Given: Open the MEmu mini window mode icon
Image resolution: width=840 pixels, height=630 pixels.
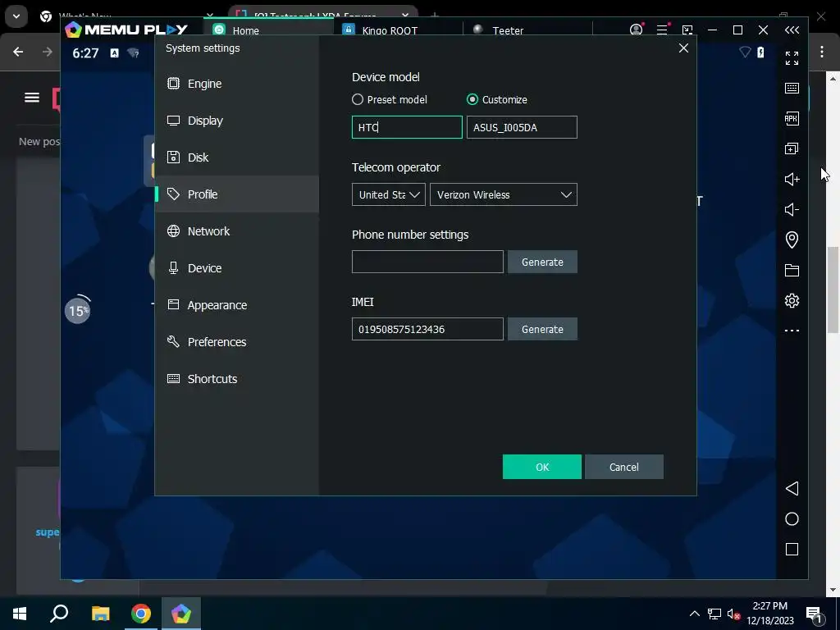Looking at the screenshot, I should 687,30.
